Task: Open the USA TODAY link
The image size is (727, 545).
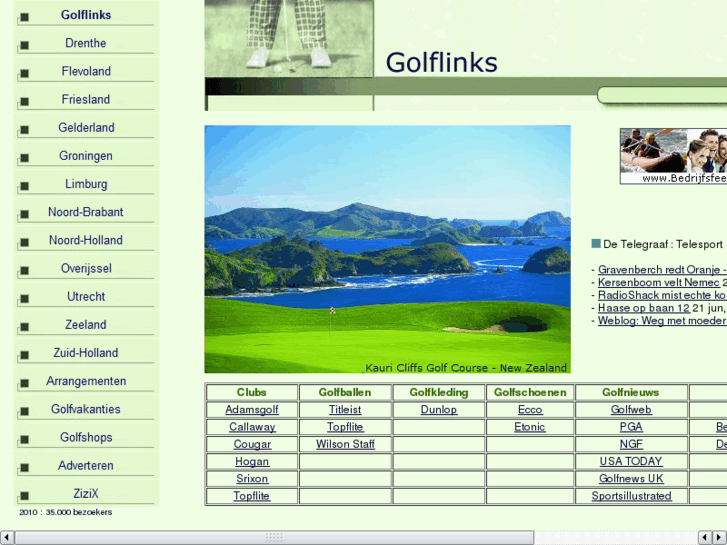Action: [631, 462]
